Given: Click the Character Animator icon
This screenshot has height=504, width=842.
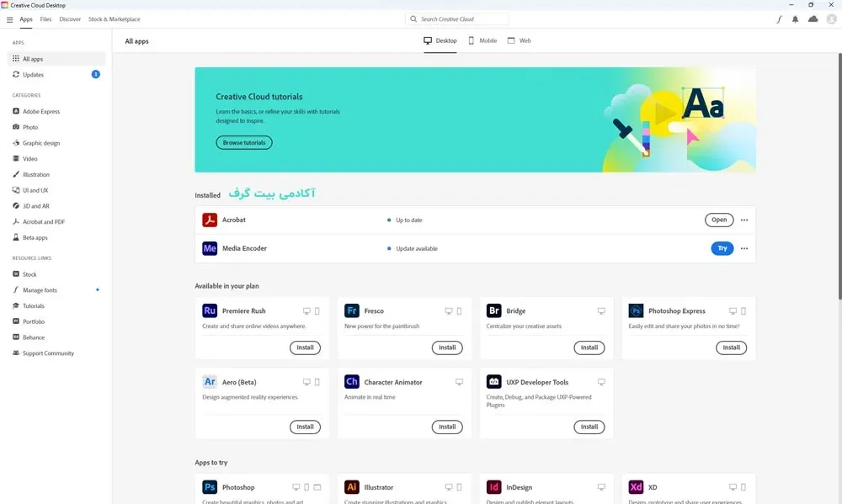Looking at the screenshot, I should pos(352,382).
